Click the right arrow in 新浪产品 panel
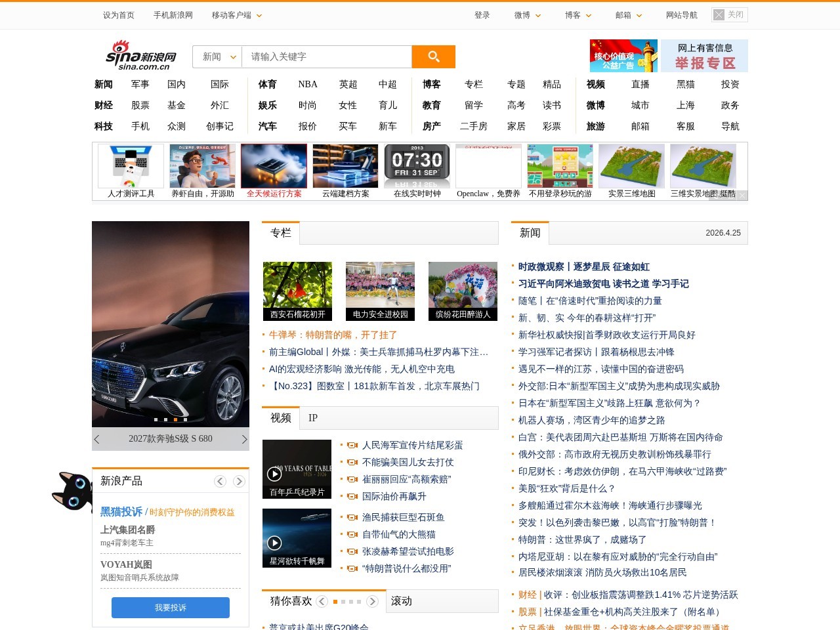The image size is (840, 630). click(x=239, y=481)
